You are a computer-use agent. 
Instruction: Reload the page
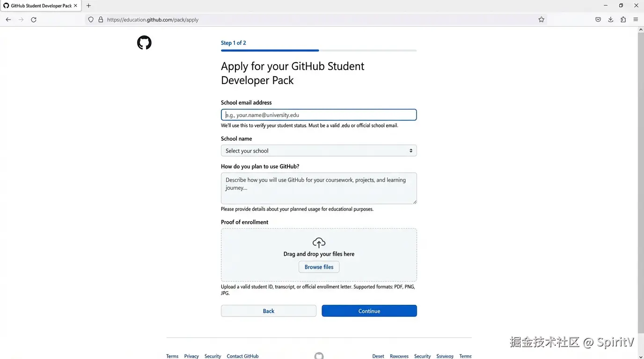point(34,20)
